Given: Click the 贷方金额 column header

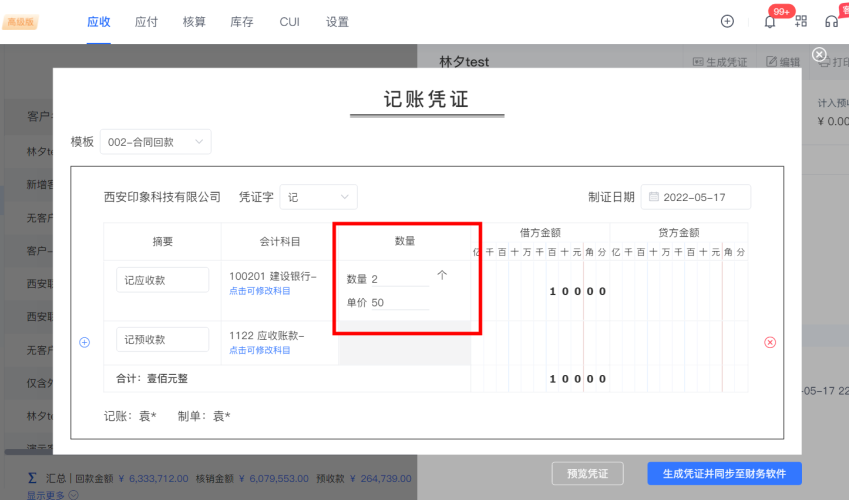Looking at the screenshot, I should (x=679, y=233).
